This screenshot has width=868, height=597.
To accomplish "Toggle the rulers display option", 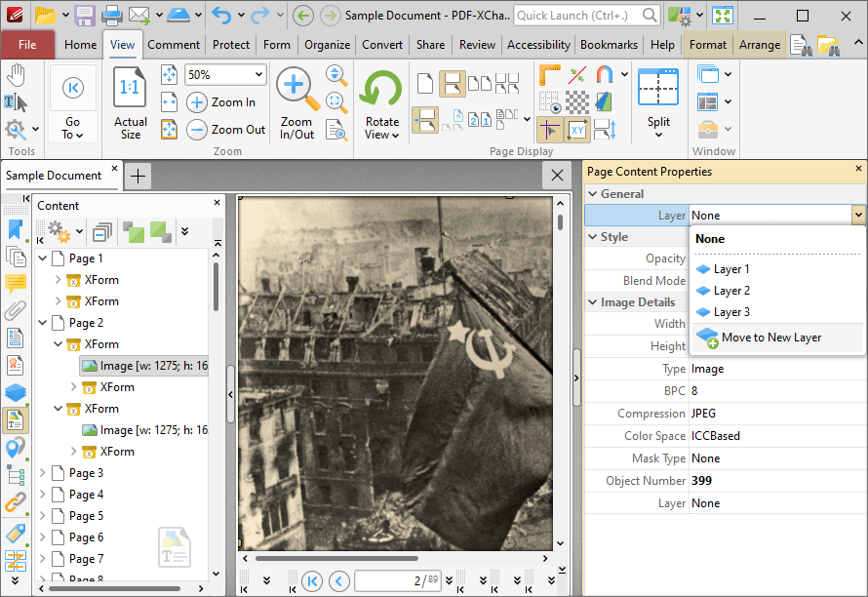I will pos(551,75).
